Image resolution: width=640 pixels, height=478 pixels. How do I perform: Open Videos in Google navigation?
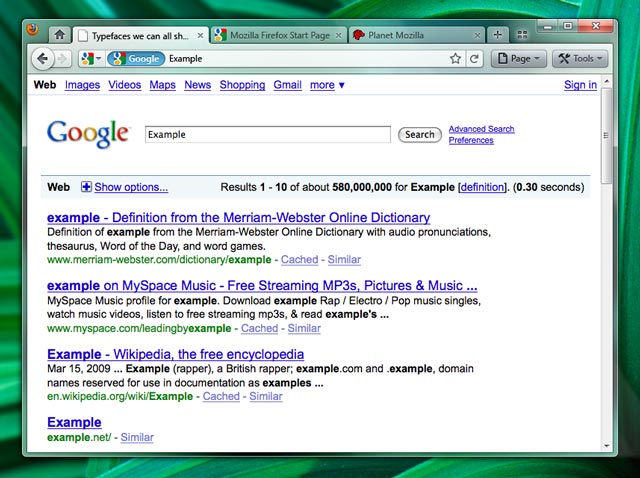(124, 85)
